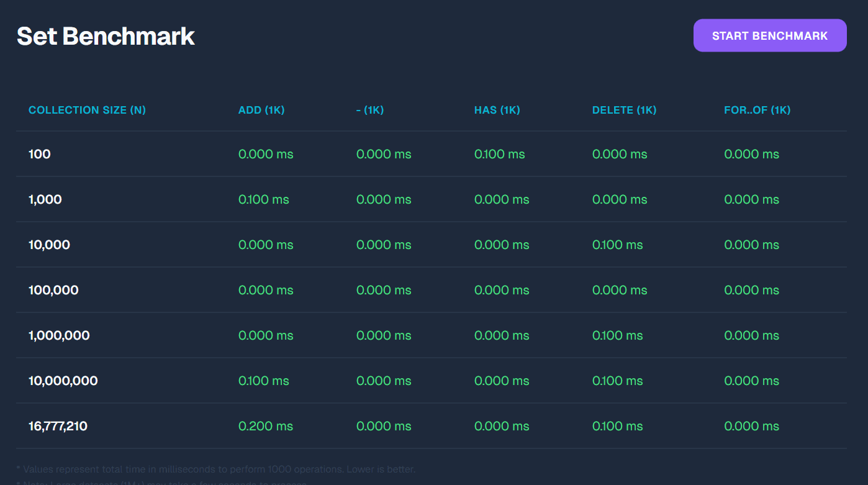Click the Collection Size (N) column header

[87, 110]
